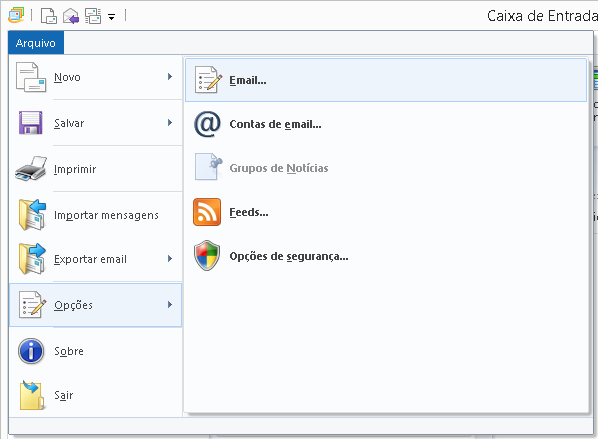
Task: Click the Exportar email label
Action: point(90,259)
